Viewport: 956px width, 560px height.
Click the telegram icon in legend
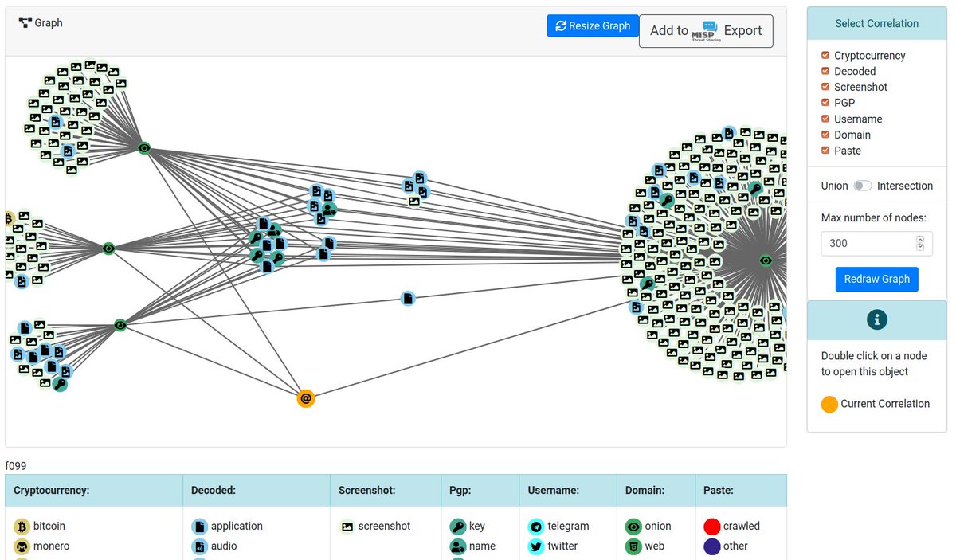pos(535,527)
